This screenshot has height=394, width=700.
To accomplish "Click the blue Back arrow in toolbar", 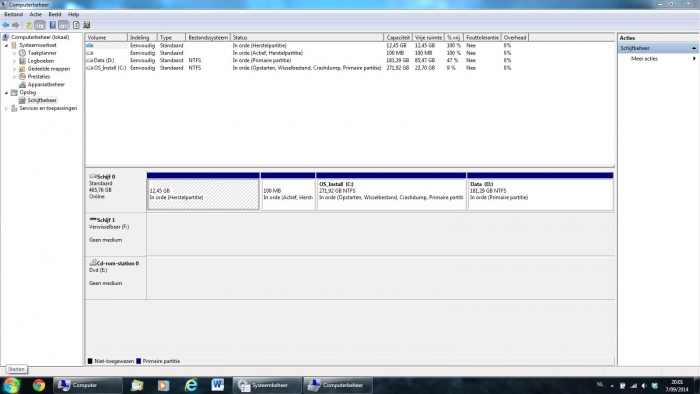I will click(x=6, y=25).
